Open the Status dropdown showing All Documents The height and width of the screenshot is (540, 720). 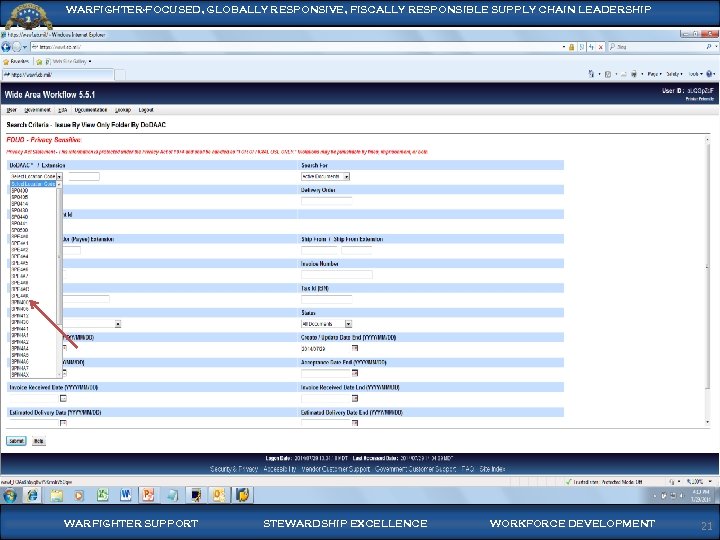click(348, 324)
